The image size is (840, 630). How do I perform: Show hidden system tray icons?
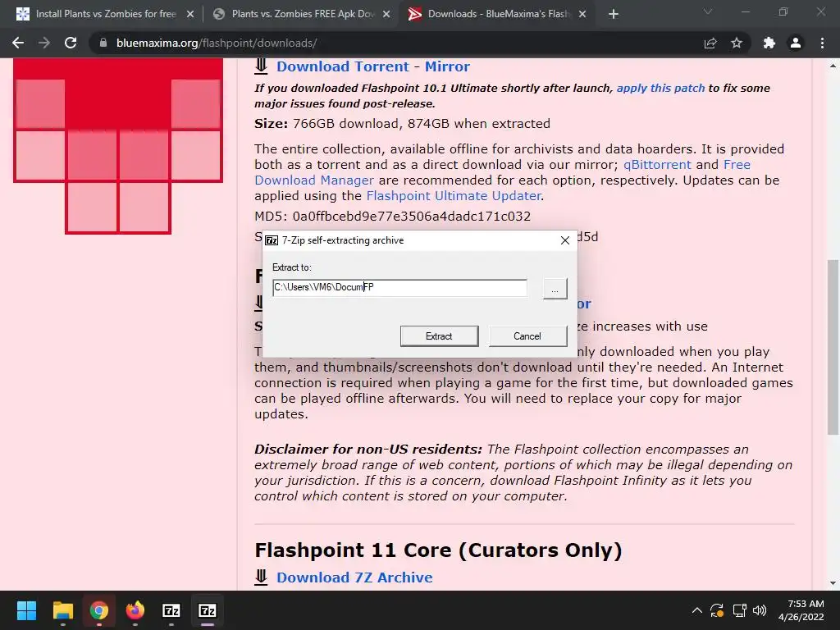pyautogui.click(x=697, y=610)
